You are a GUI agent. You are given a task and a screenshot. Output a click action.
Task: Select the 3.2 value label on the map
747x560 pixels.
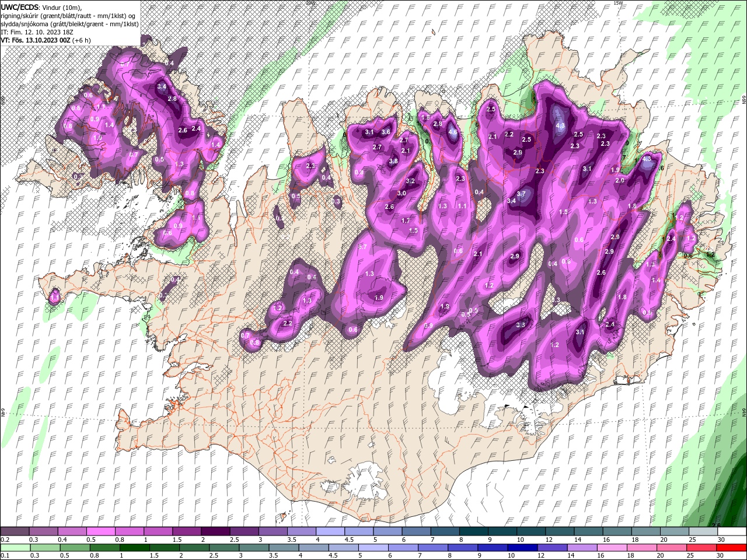tap(410, 181)
